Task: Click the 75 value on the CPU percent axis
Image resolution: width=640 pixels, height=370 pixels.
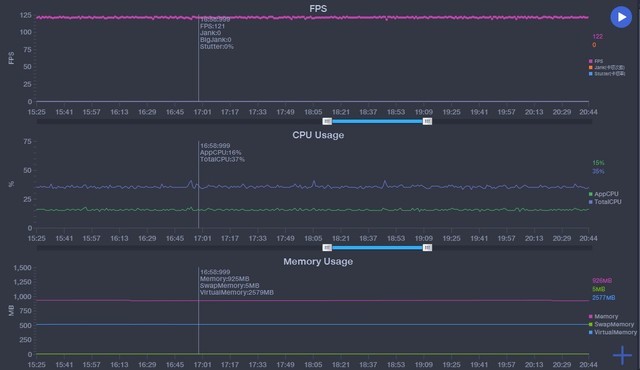Action: [x=27, y=142]
